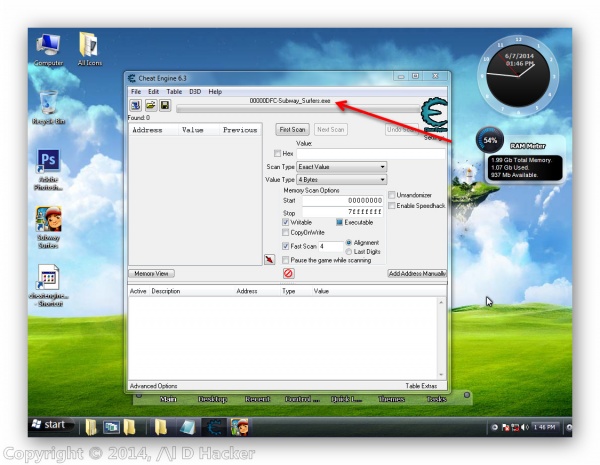The image size is (600, 465).
Task: Click the scan Value input field
Action: [x=371, y=154]
